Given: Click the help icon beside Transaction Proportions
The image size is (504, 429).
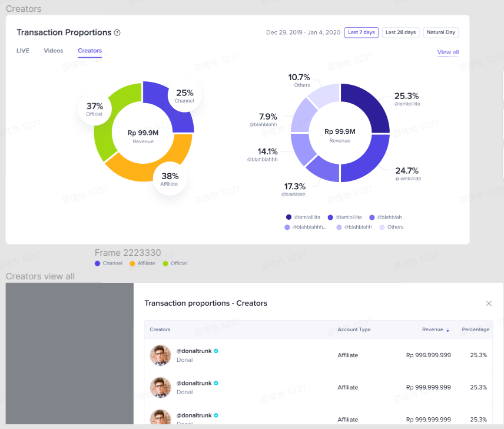Looking at the screenshot, I should click(x=117, y=33).
